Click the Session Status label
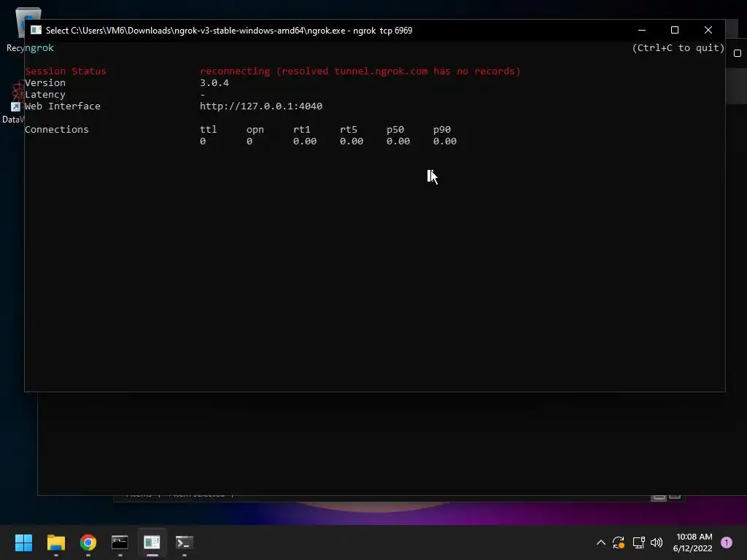The image size is (747, 560). point(66,71)
